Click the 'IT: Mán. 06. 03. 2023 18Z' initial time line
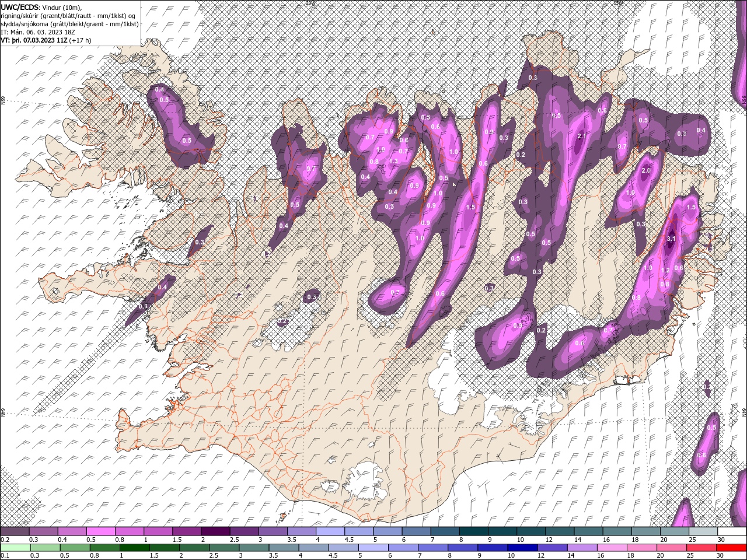Image resolution: width=747 pixels, height=560 pixels. point(37,32)
